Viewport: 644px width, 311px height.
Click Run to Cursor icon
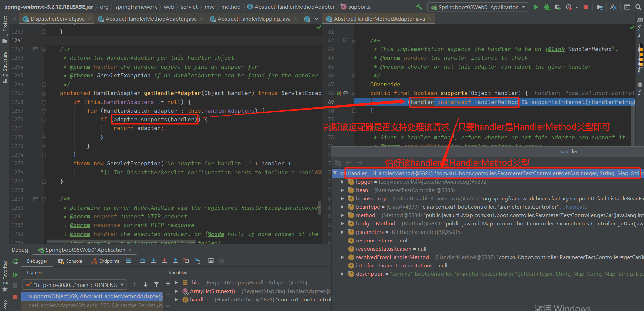pos(198,261)
